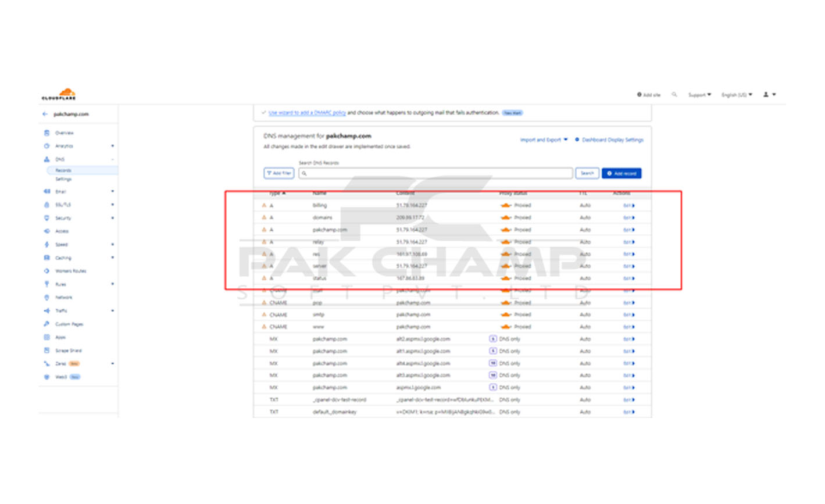The width and height of the screenshot is (825, 504).
Task: Click the SSL/TLS lock icon
Action: [x=47, y=205]
